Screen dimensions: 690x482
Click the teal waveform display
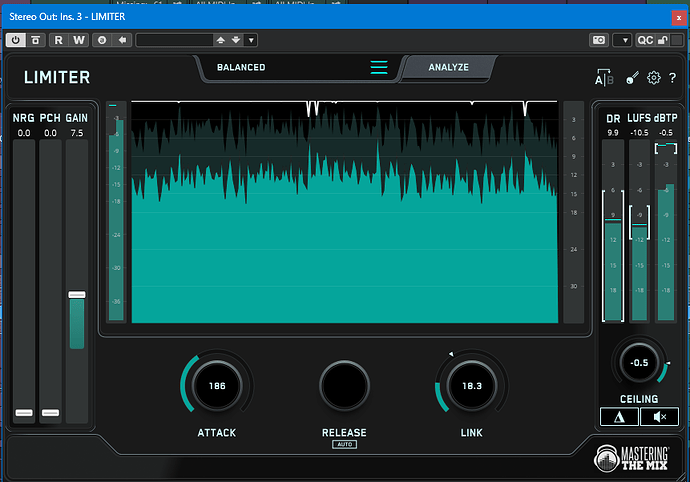coord(345,212)
